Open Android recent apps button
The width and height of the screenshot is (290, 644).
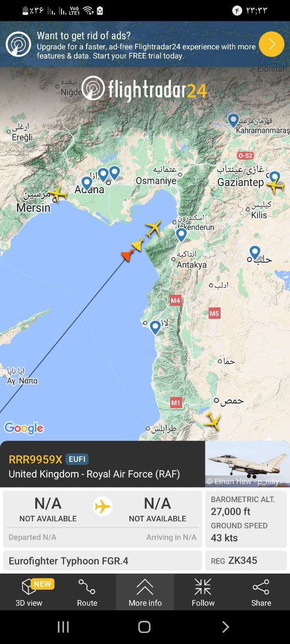pos(63,627)
